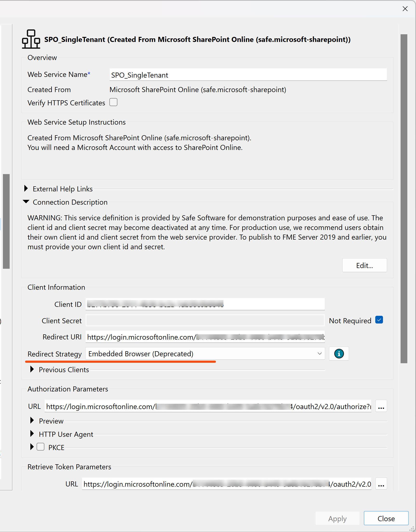Viewport: 416px width, 532px height.
Task: Expand the Previous Clients section
Action: click(32, 369)
